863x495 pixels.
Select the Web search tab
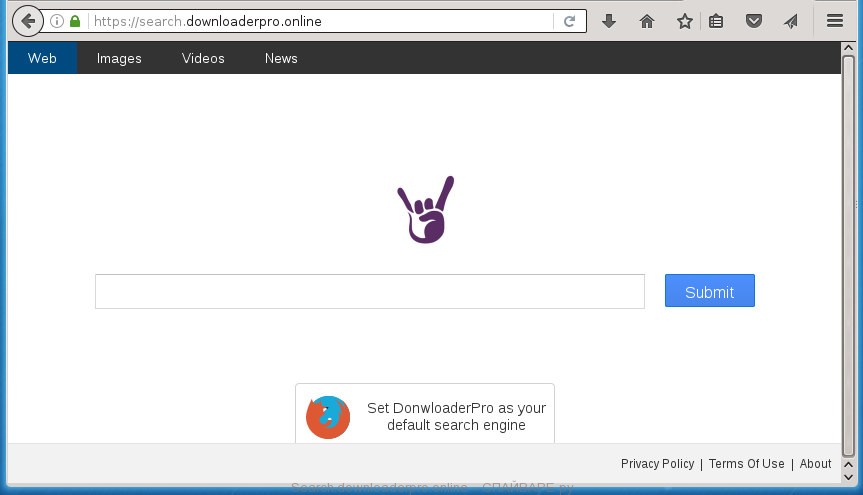(x=42, y=58)
